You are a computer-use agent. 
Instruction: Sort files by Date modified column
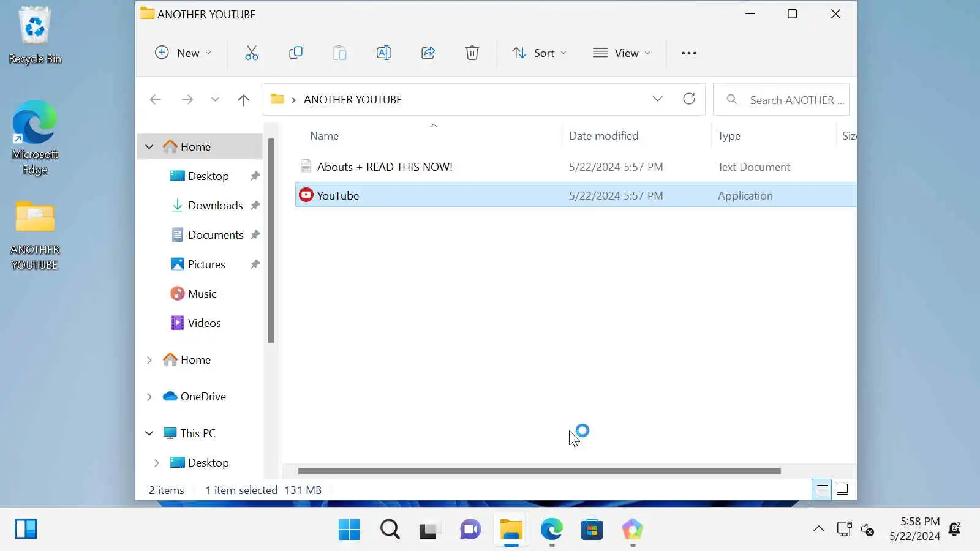[x=603, y=136]
